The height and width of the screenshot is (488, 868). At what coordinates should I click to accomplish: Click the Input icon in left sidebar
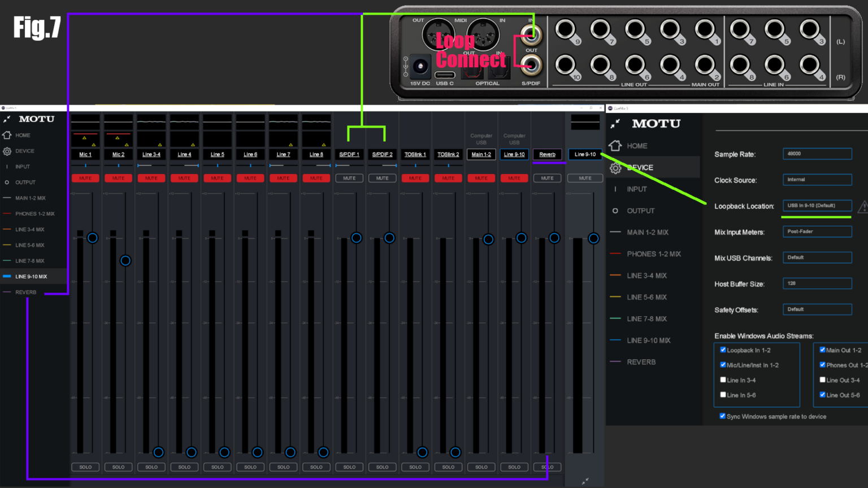[x=7, y=167]
